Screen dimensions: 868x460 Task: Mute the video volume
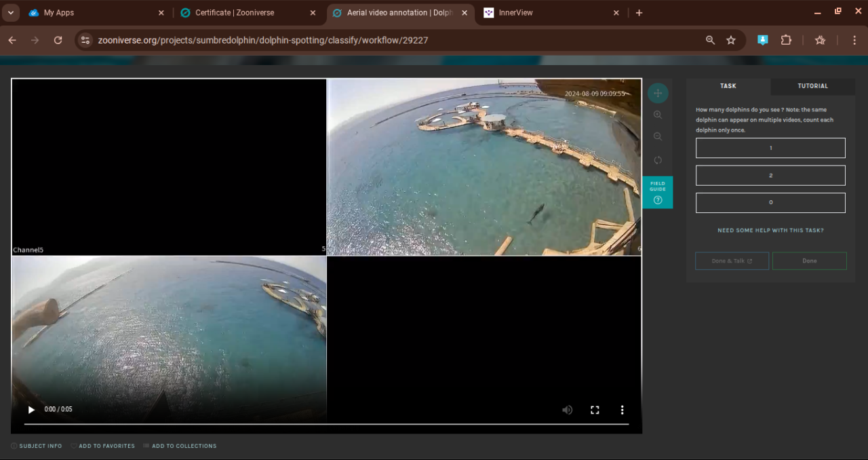[x=567, y=410]
